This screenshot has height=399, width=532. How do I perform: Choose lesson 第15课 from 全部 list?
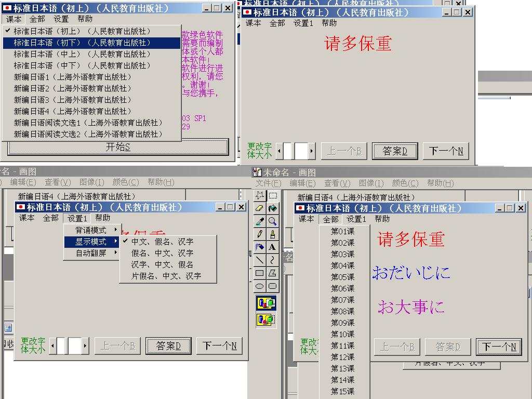(x=344, y=391)
